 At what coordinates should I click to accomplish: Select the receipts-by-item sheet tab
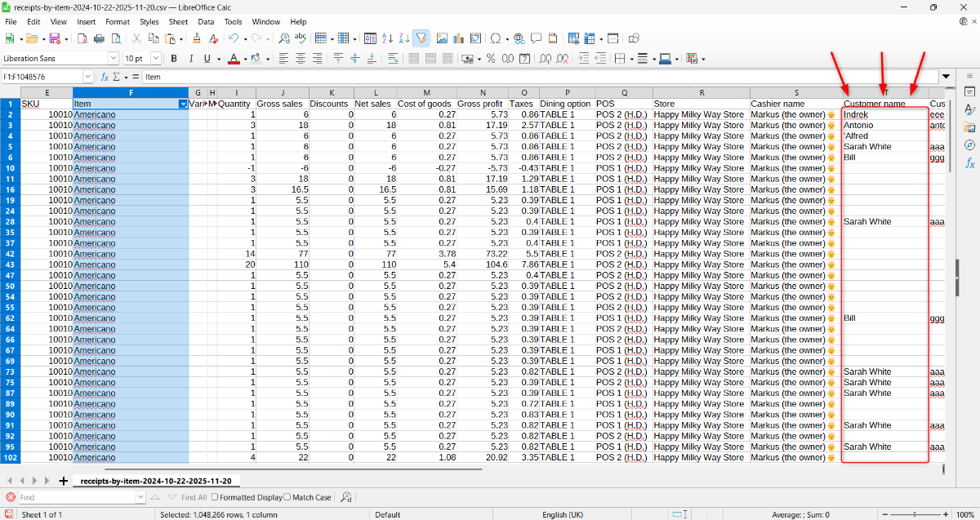pos(155,481)
